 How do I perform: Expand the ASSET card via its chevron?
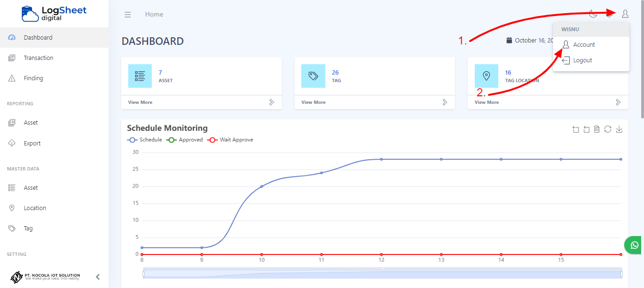pyautogui.click(x=272, y=102)
